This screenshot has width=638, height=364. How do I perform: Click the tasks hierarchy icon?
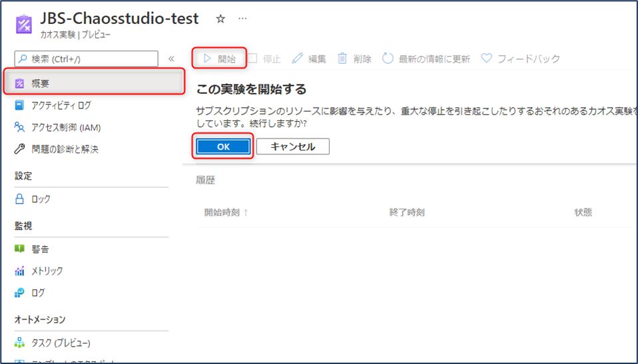click(x=19, y=343)
